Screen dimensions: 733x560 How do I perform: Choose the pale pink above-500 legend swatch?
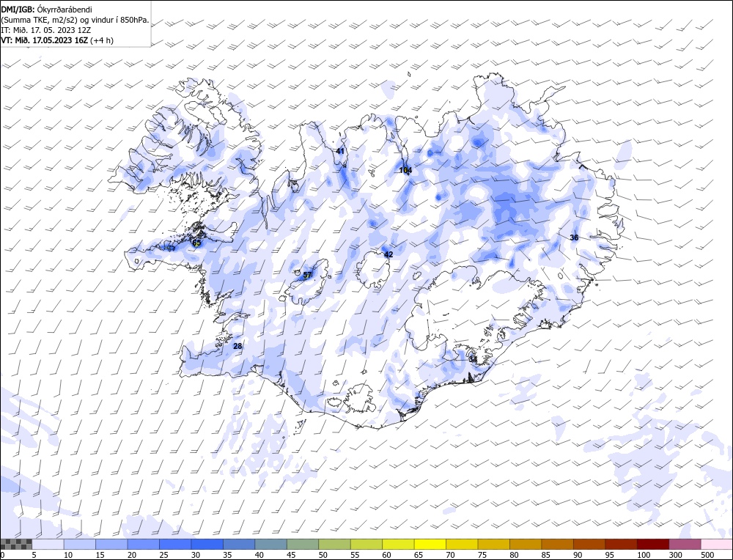(x=716, y=544)
